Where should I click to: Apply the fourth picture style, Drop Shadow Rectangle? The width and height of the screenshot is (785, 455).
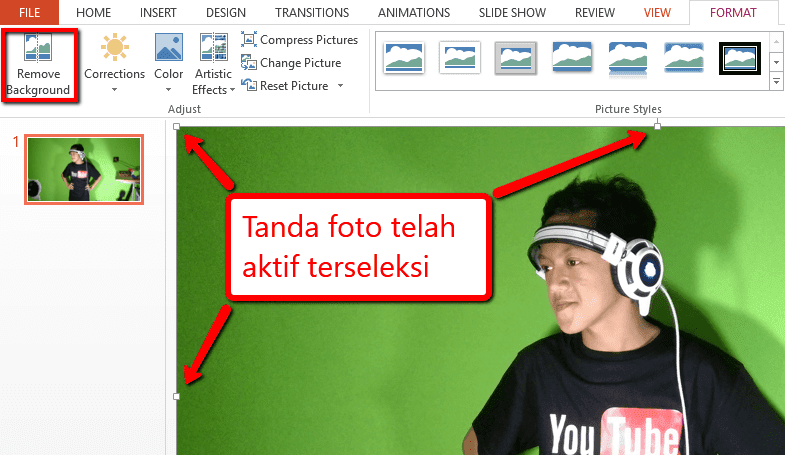click(572, 57)
